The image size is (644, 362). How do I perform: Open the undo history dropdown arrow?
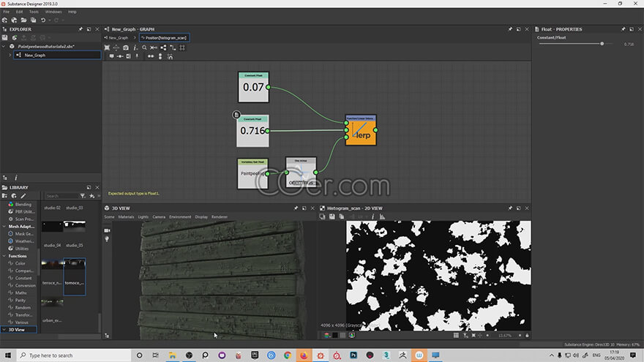pyautogui.click(x=49, y=20)
